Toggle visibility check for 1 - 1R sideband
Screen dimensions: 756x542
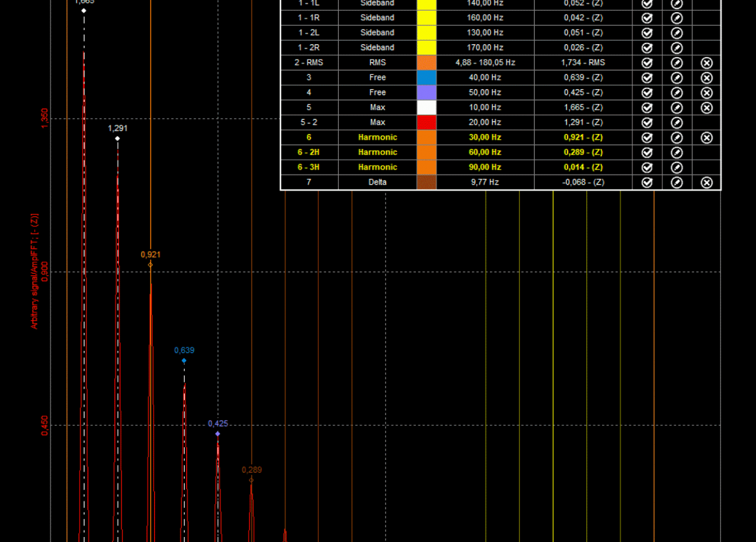point(647,18)
